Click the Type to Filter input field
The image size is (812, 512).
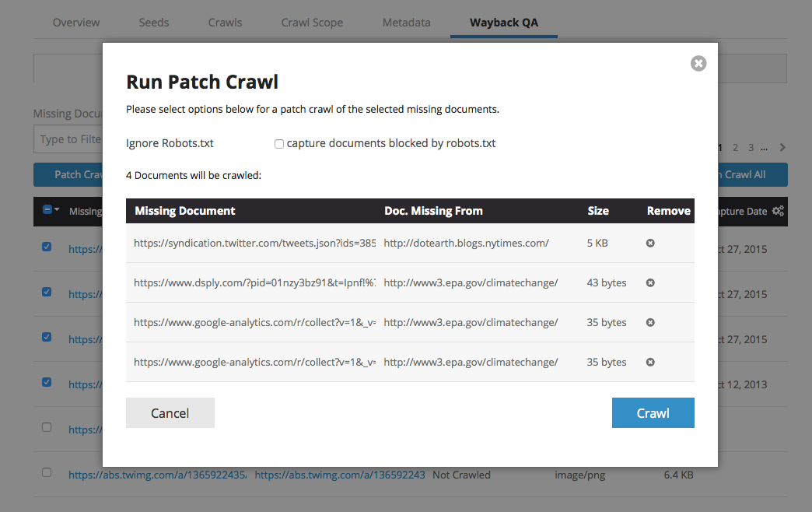click(x=70, y=139)
